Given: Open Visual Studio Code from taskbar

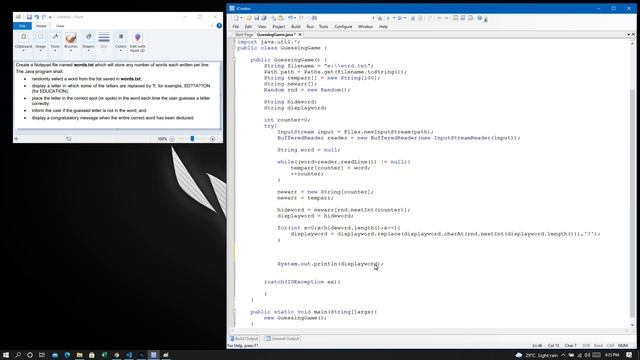Looking at the screenshot, I should point(129,355).
